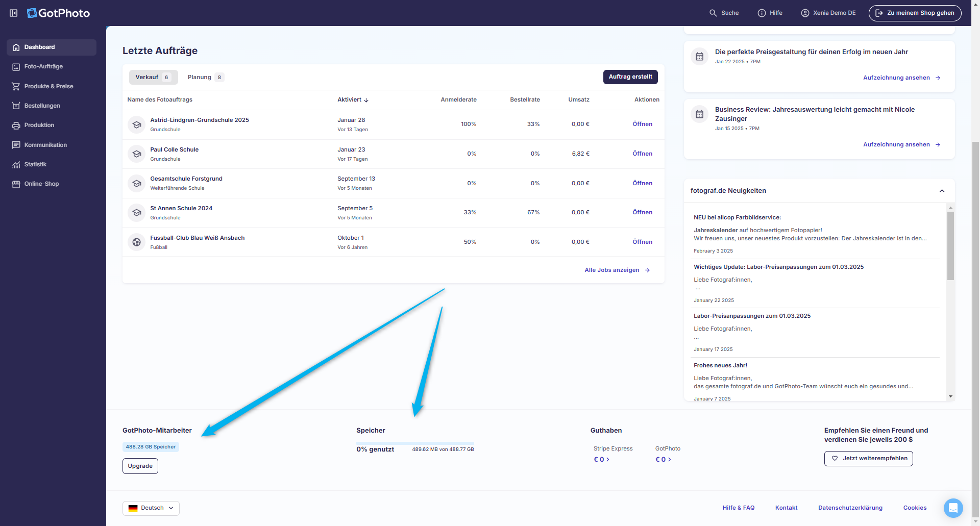
Task: Open the Jahreskalender news item
Action: click(x=816, y=234)
